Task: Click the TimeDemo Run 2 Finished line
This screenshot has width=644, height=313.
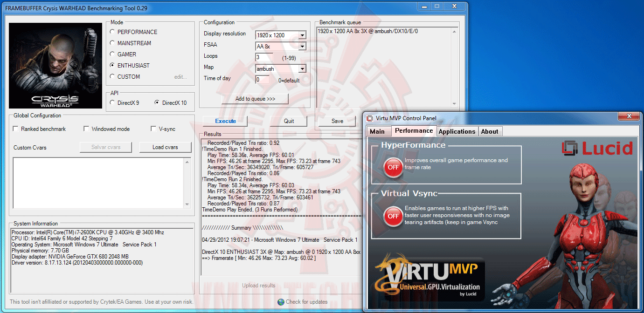Action: coord(232,179)
